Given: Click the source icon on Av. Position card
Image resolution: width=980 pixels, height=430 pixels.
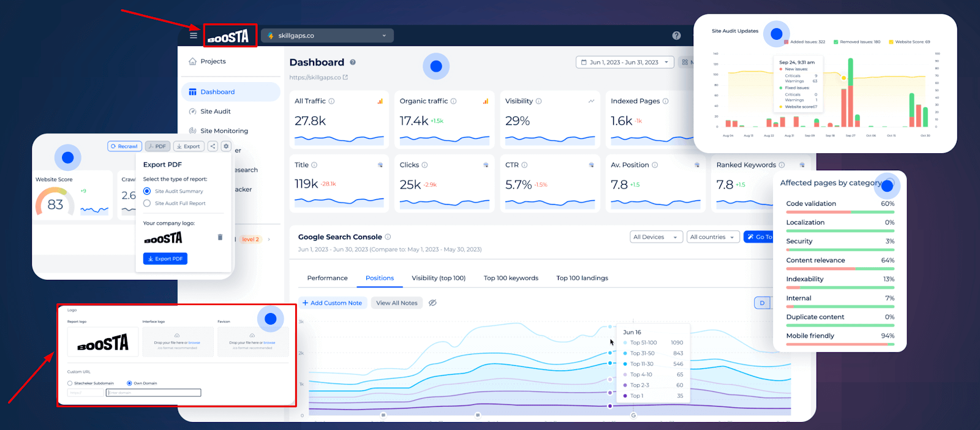Looking at the screenshot, I should [x=696, y=165].
